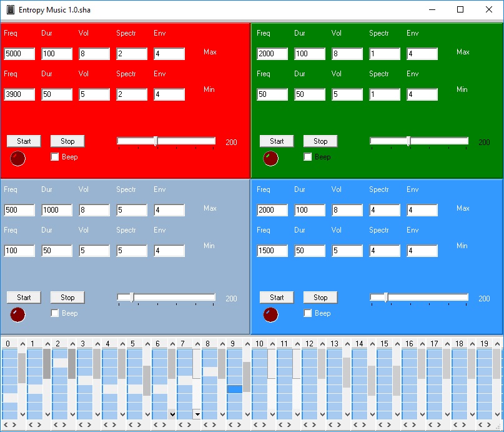Enable Beep checkbox in red panel
Image resolution: width=504 pixels, height=432 pixels.
pos(55,157)
